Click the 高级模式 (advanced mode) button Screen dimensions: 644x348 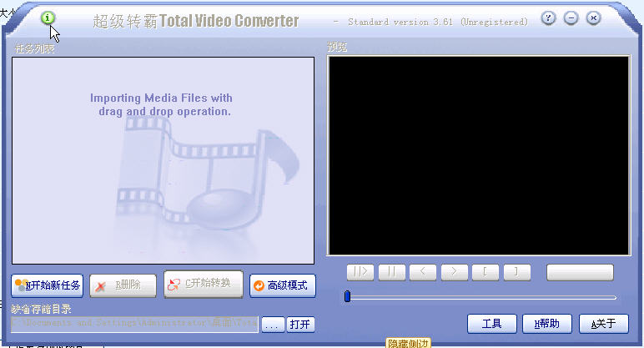pyautogui.click(x=282, y=285)
